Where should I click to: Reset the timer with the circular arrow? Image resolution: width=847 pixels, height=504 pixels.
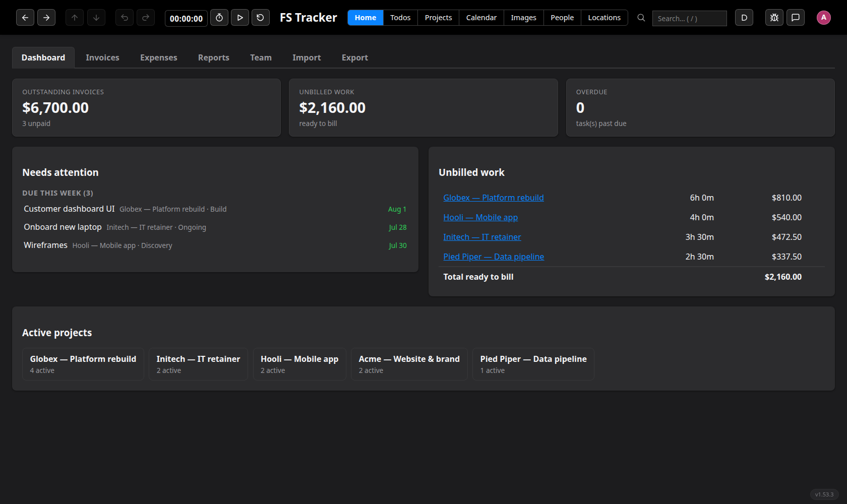tap(261, 18)
